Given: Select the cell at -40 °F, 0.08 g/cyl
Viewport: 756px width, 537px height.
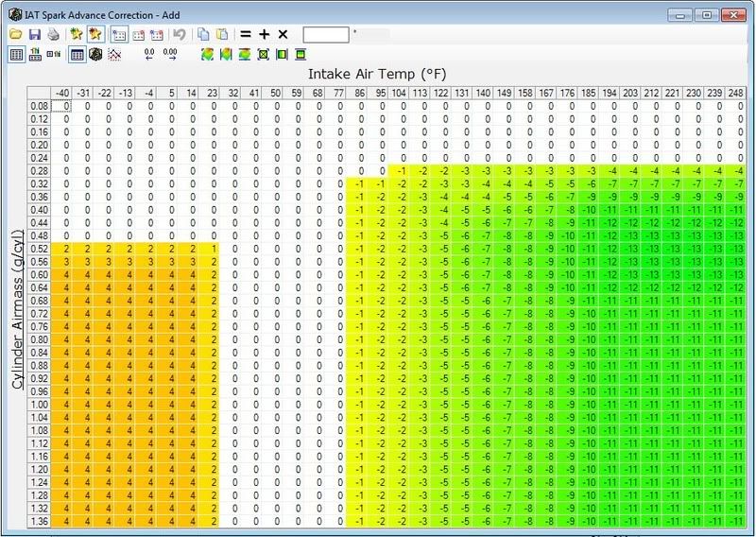Looking at the screenshot, I should coord(64,106).
